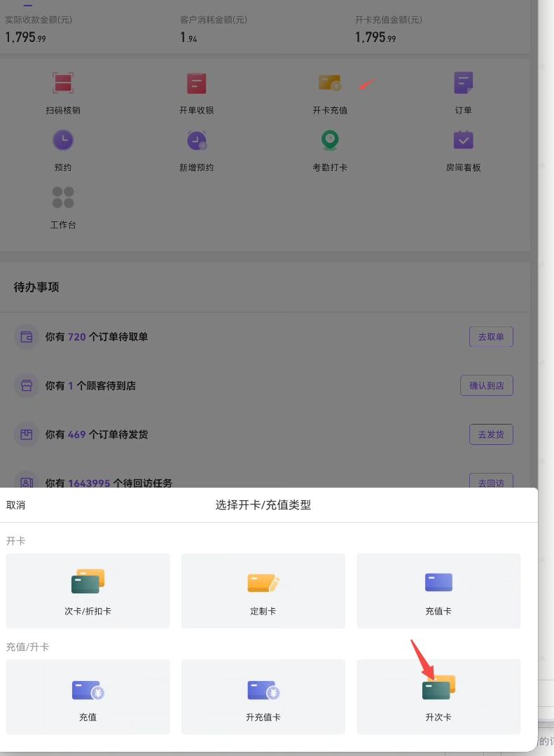Open the 开单收银 cashier icon

pyautogui.click(x=196, y=83)
